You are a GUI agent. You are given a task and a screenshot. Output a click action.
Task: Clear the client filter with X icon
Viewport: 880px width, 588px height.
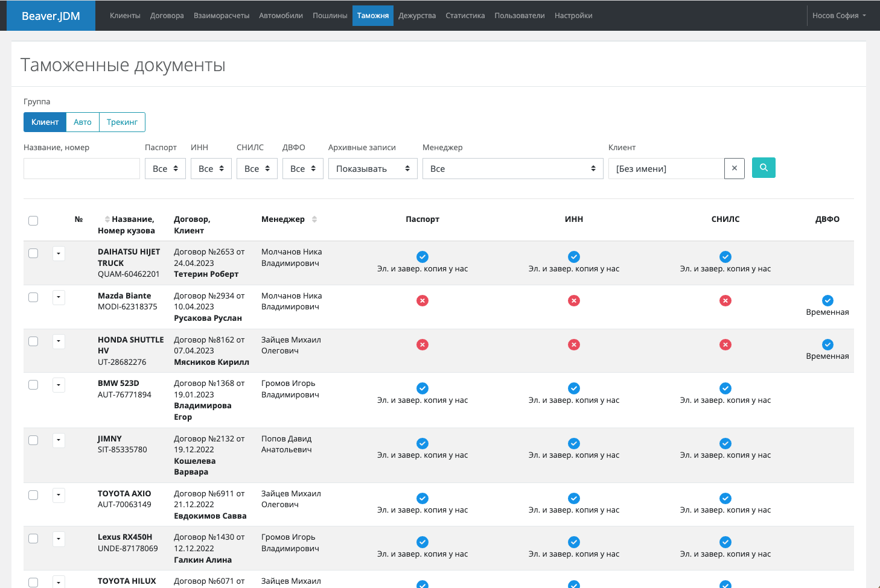[734, 169]
